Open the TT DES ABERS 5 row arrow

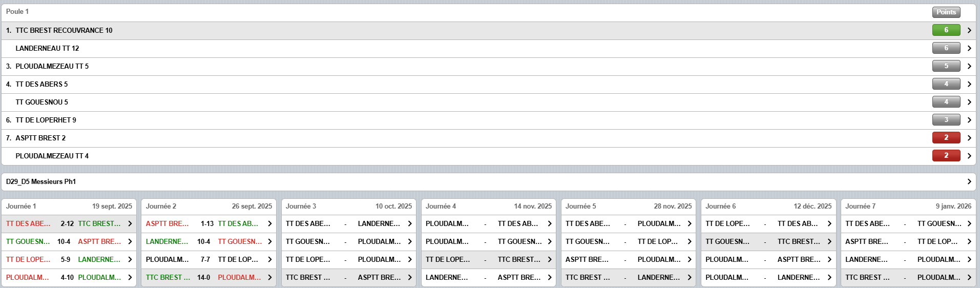[969, 84]
